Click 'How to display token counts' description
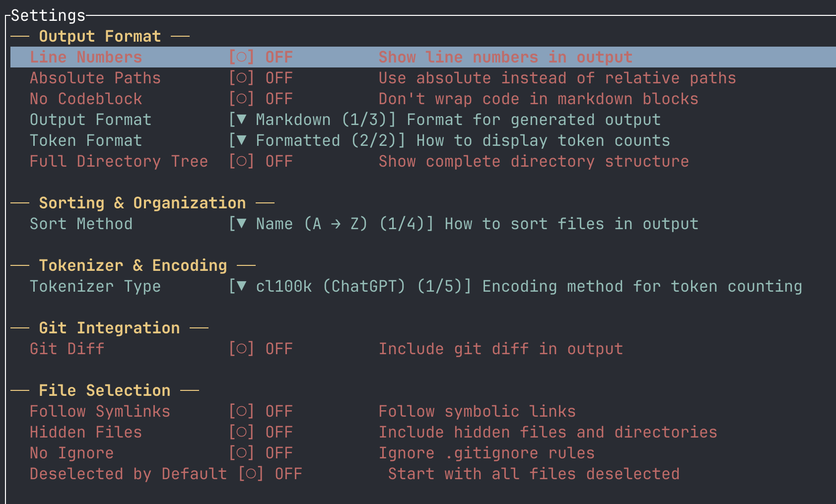The width and height of the screenshot is (836, 504). tap(544, 140)
